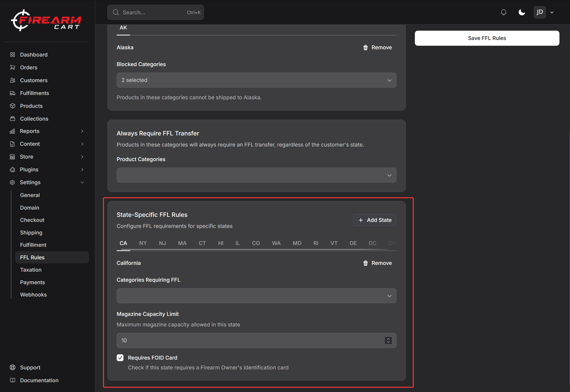The height and width of the screenshot is (392, 570).
Task: Toggle dark mode moon icon
Action: tap(522, 12)
